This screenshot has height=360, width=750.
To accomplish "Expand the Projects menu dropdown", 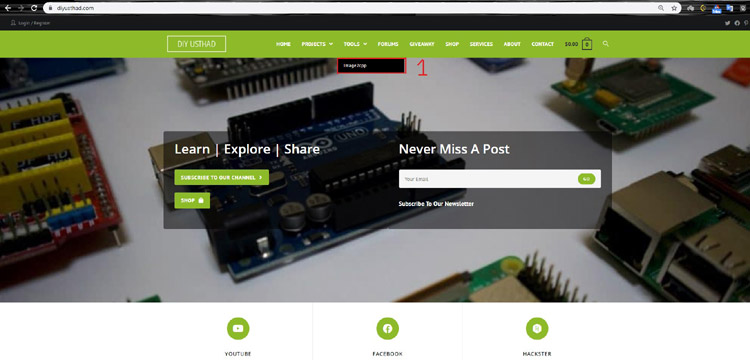I will [317, 44].
